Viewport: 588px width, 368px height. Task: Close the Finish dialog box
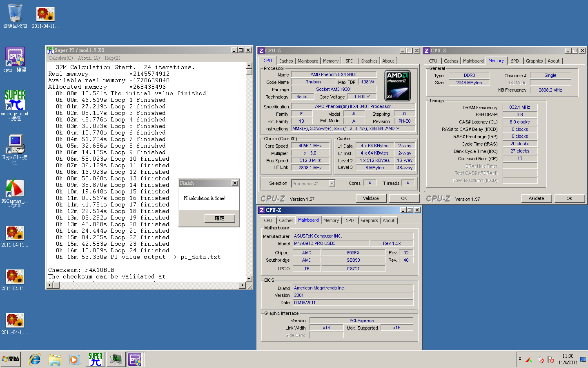(x=235, y=183)
